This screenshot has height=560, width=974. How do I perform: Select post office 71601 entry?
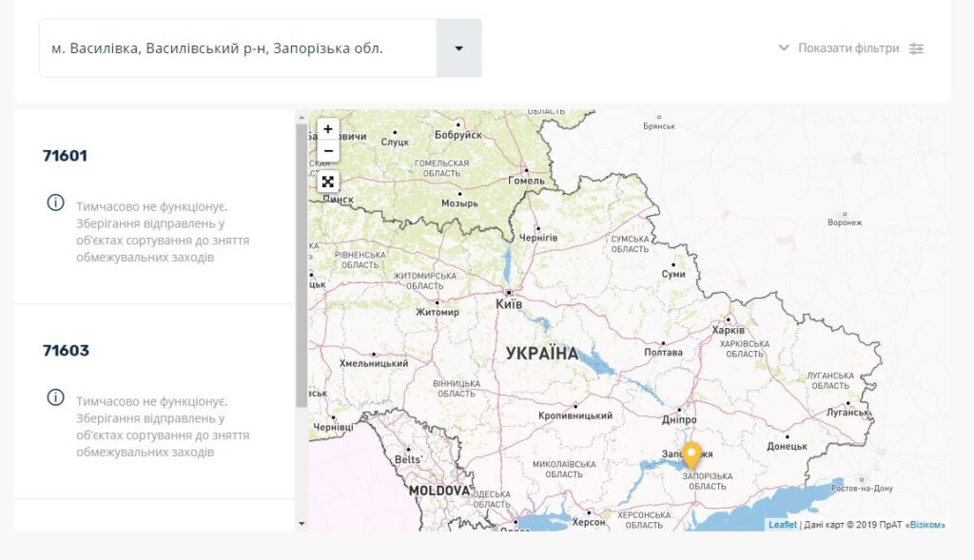click(66, 156)
